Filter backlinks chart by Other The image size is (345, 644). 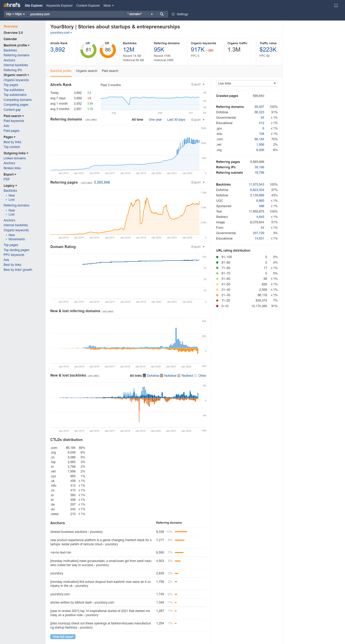pyautogui.click(x=202, y=376)
